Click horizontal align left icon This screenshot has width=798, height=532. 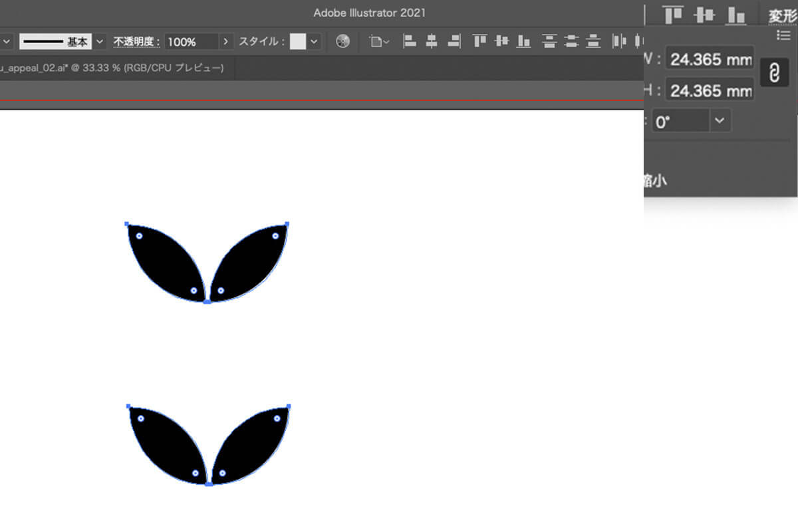tap(410, 41)
